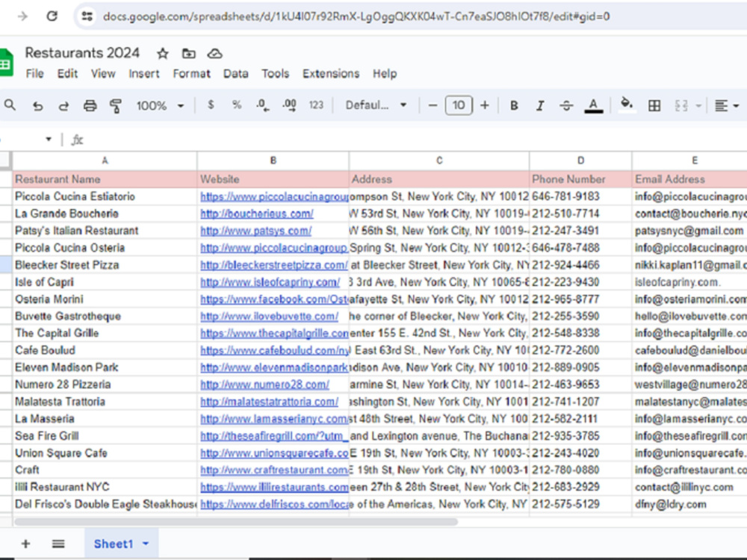Click the merge cells icon
Screen dimensions: 747x560
[x=681, y=106]
